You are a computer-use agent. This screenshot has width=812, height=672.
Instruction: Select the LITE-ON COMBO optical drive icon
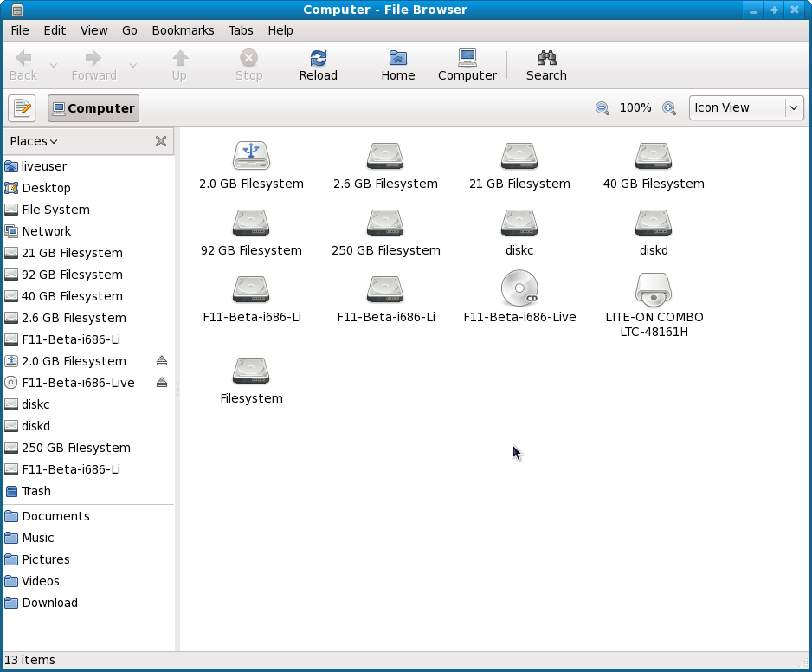click(654, 289)
